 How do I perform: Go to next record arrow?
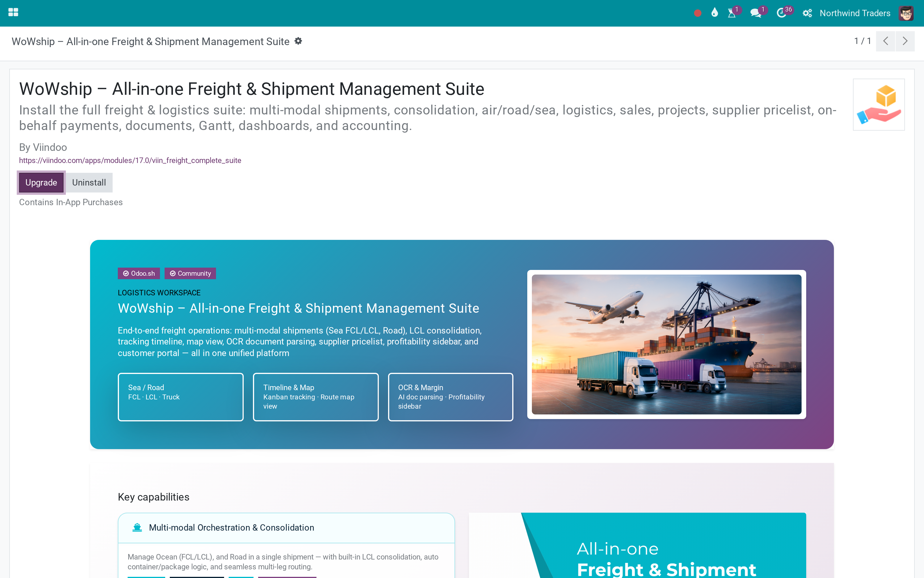(x=905, y=41)
